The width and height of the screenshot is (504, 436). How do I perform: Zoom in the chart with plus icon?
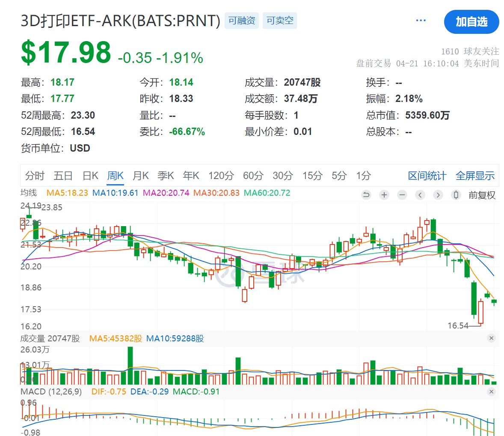384,195
